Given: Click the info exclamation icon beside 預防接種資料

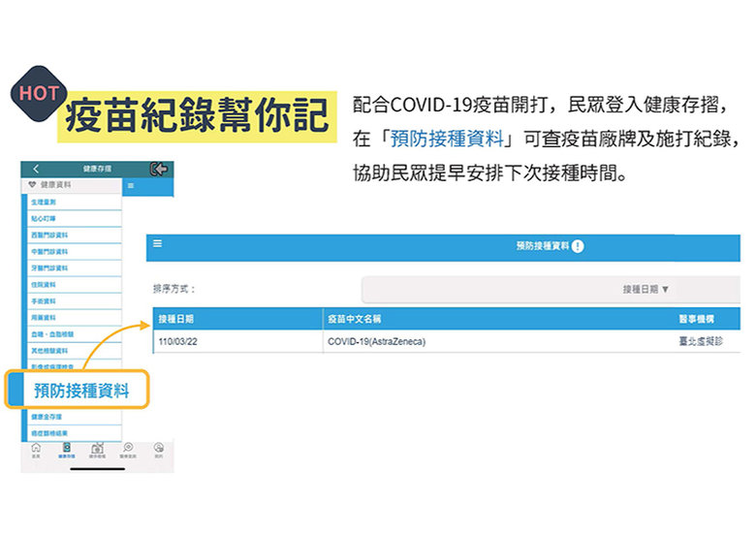Looking at the screenshot, I should click(578, 246).
